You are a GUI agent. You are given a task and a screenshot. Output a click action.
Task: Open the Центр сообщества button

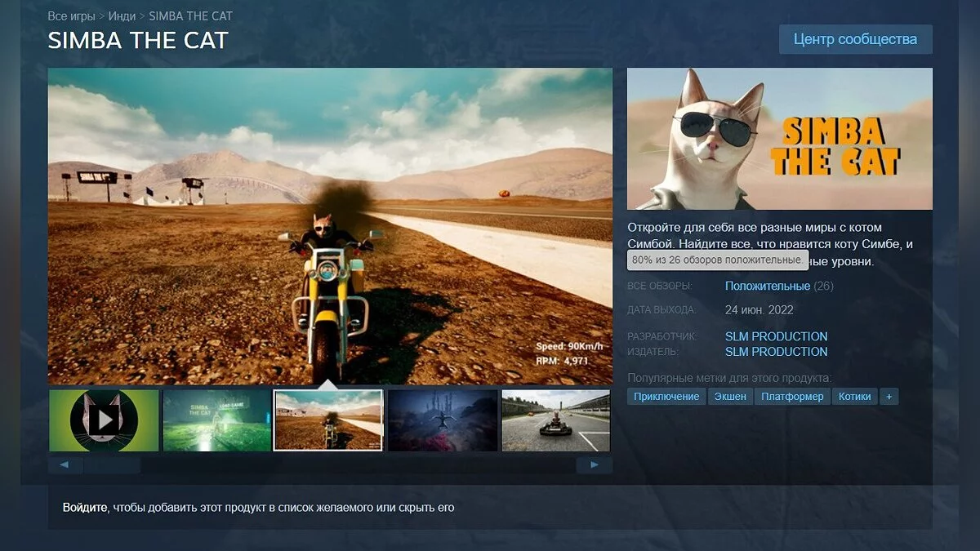click(x=855, y=39)
